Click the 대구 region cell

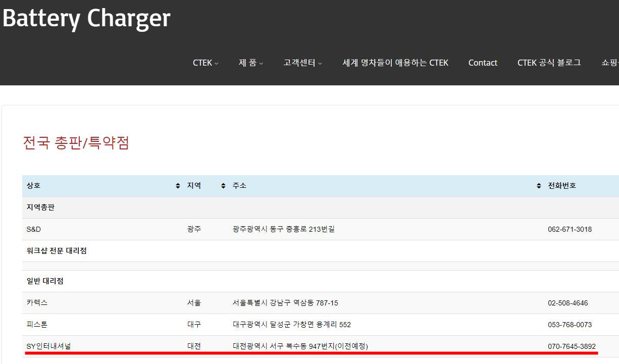(194, 325)
